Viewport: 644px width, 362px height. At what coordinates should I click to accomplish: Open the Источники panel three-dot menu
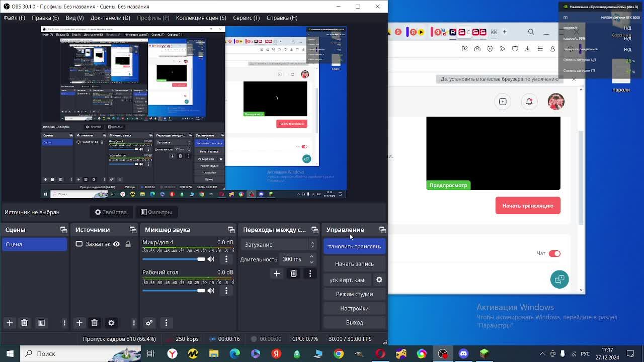point(134,323)
